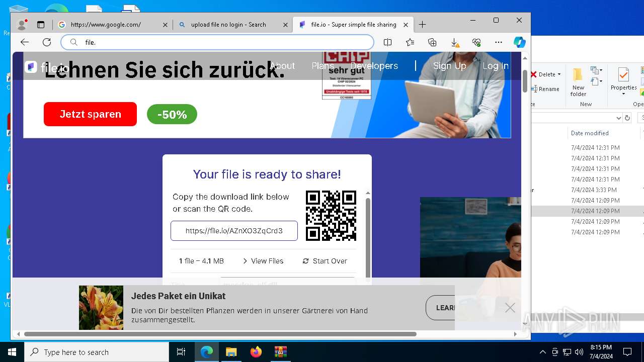The image size is (644, 362).
Task: Open WinRAR from the taskbar
Action: [280, 352]
